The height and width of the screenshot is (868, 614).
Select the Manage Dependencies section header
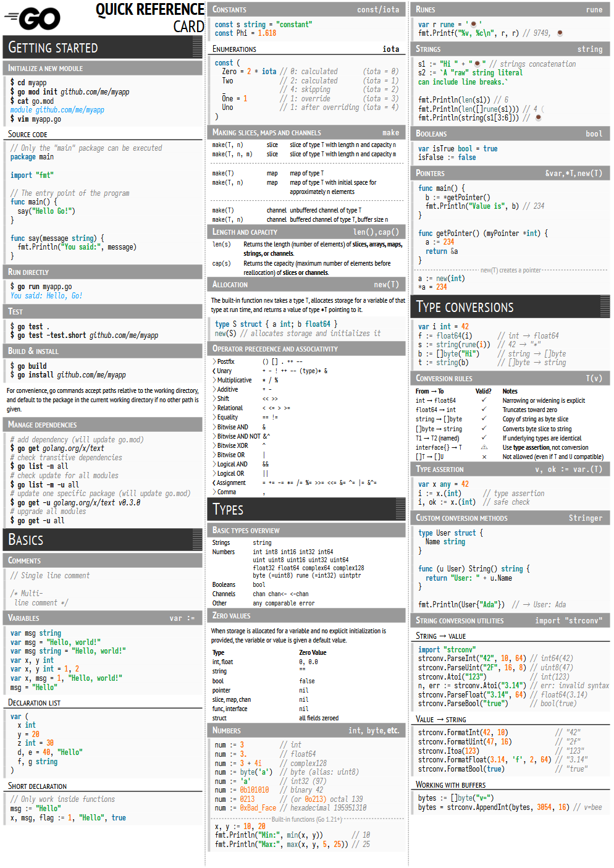click(x=103, y=424)
